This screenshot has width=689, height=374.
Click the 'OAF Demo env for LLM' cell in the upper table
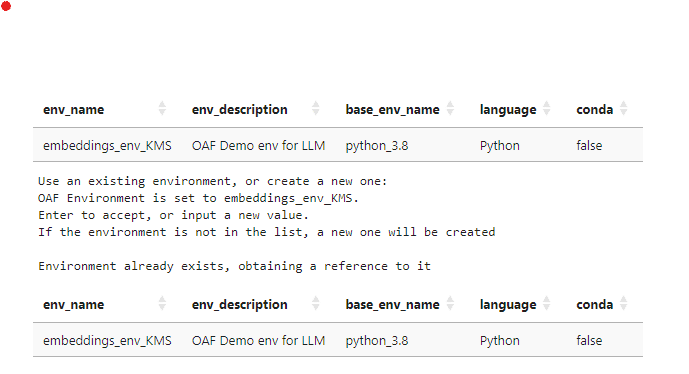point(258,145)
